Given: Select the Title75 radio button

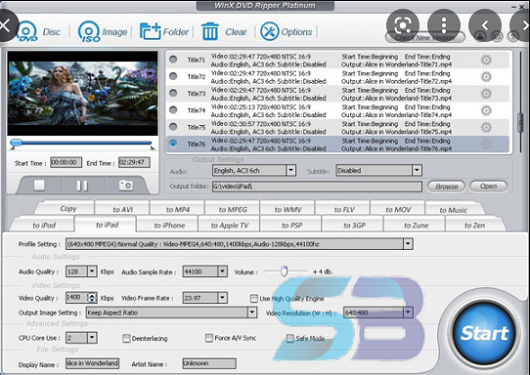Looking at the screenshot, I should (x=173, y=126).
